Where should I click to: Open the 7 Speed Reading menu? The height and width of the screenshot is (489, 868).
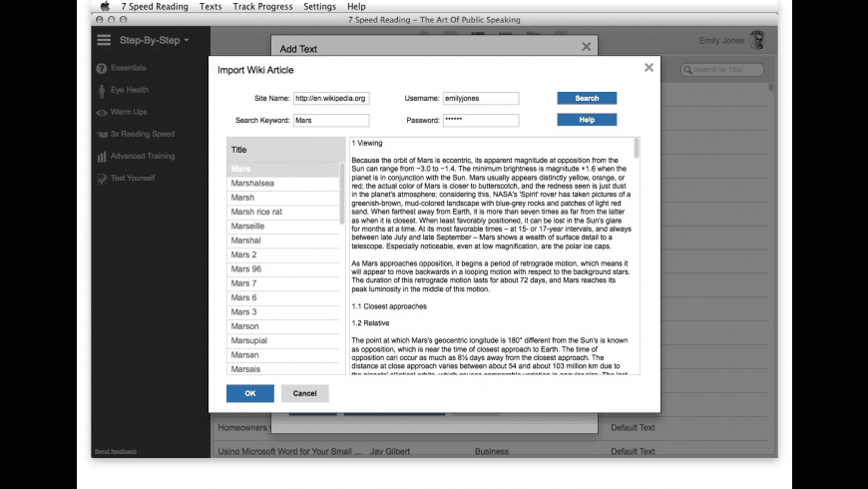[x=155, y=7]
